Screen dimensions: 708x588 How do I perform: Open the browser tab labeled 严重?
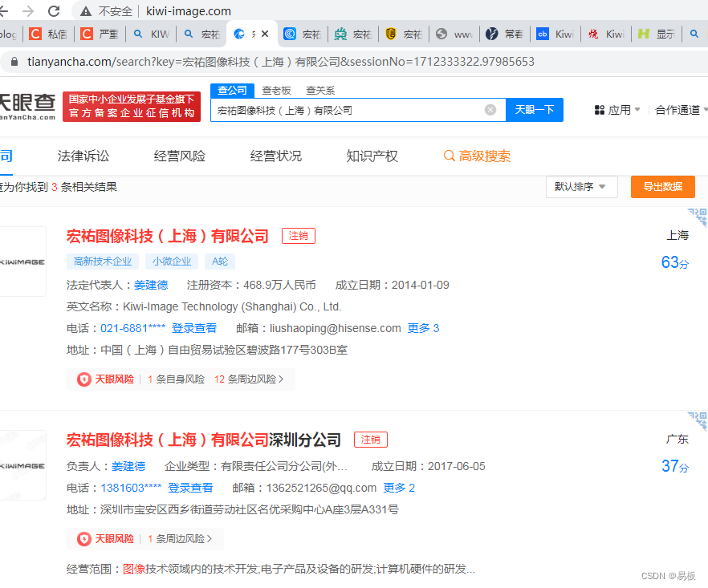click(100, 34)
